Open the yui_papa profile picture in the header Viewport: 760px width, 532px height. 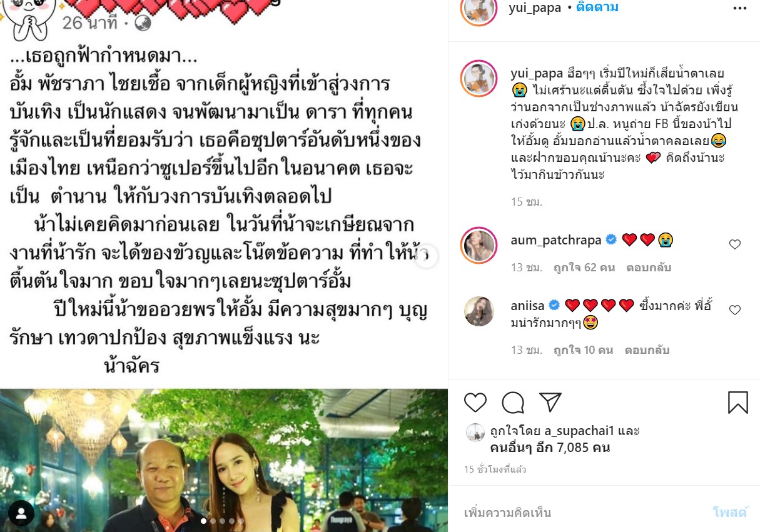479,8
